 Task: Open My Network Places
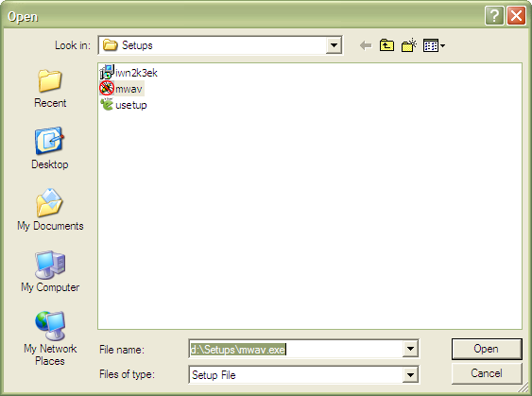pos(50,338)
